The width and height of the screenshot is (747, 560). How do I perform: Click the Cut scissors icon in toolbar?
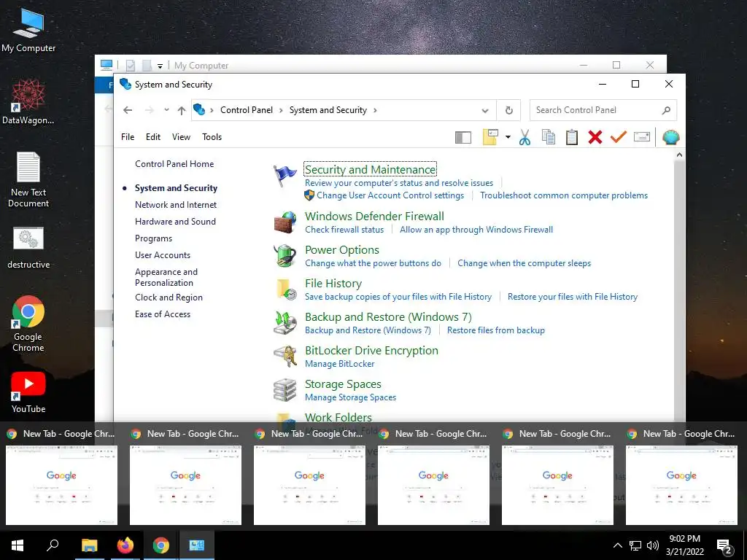click(525, 137)
